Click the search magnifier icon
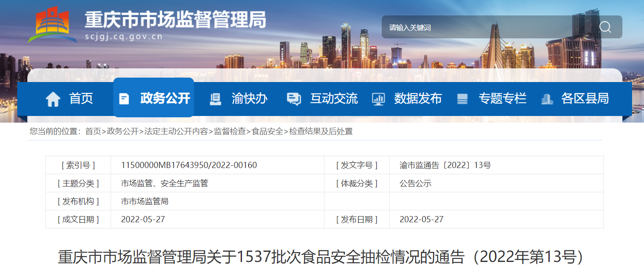 pos(605,27)
